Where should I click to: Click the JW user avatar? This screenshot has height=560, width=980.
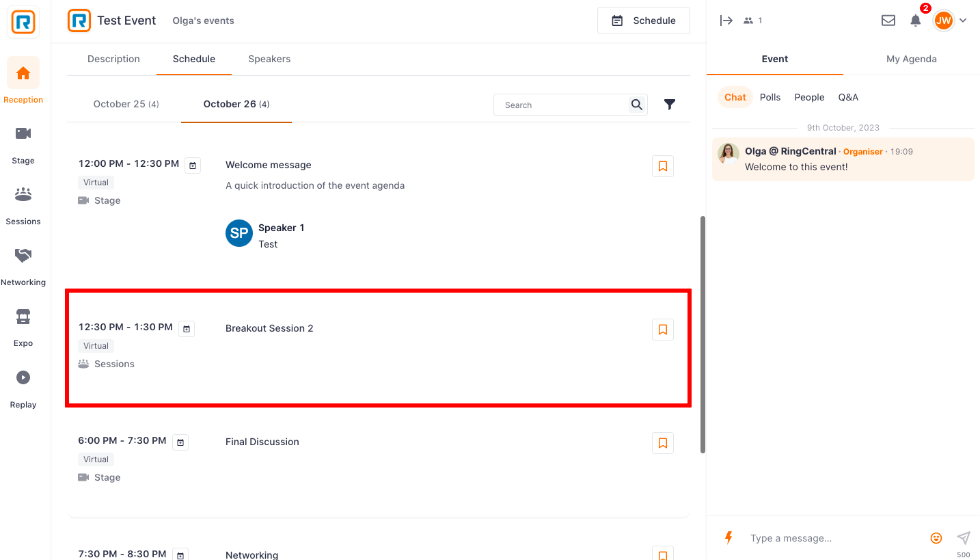pos(944,21)
